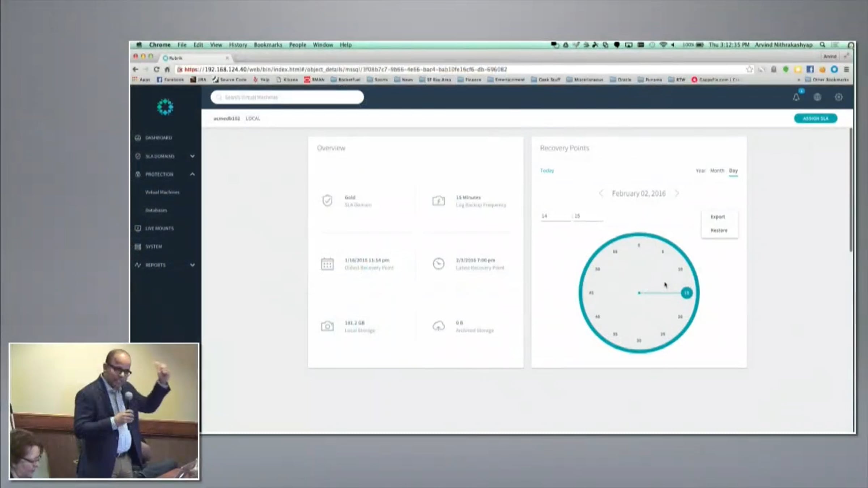The width and height of the screenshot is (868, 488).
Task: Expand the SLA Domains chevron
Action: coord(192,156)
